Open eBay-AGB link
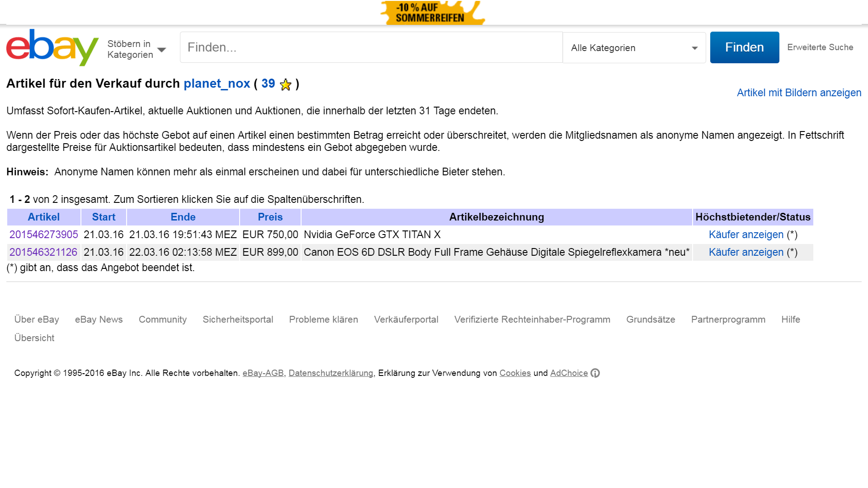 click(x=263, y=373)
